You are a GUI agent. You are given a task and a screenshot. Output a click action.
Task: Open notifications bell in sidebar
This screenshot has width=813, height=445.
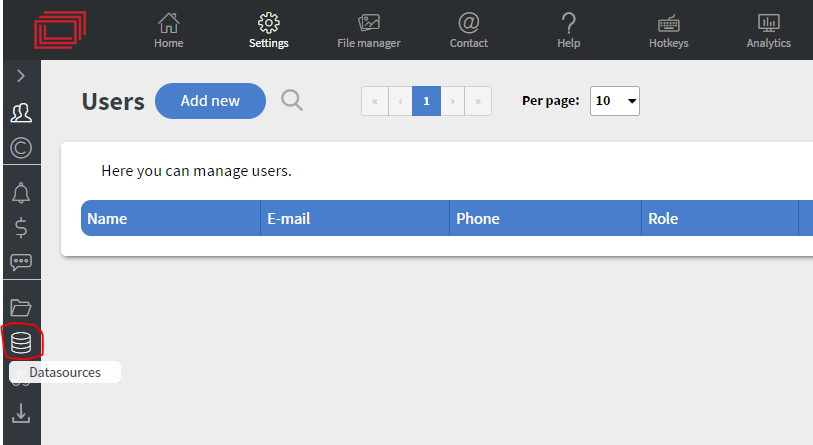(21, 192)
